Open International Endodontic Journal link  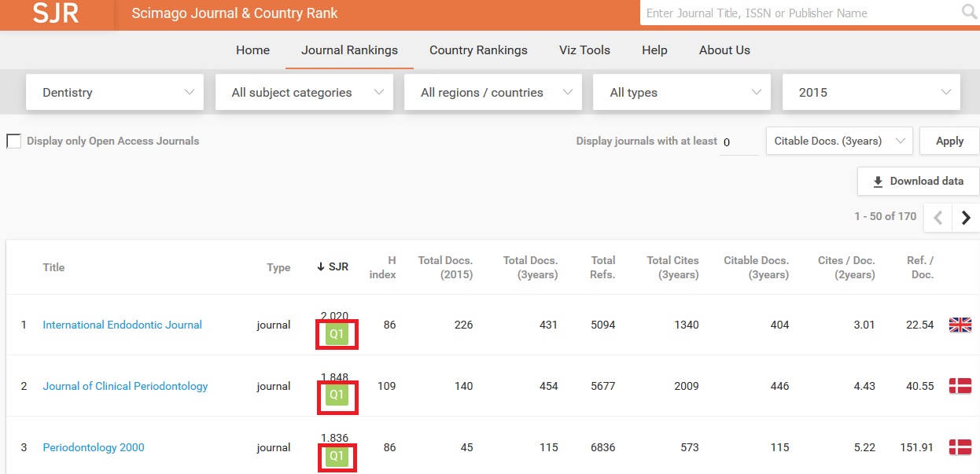pos(122,325)
